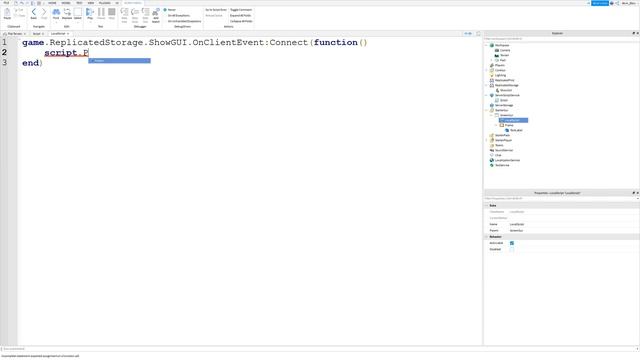This screenshot has width=640, height=360.
Task: Toggle the Disabled checkbox
Action: (512, 249)
